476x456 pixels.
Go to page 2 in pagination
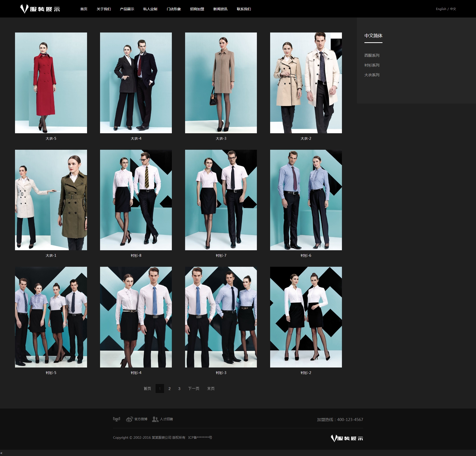click(x=169, y=388)
